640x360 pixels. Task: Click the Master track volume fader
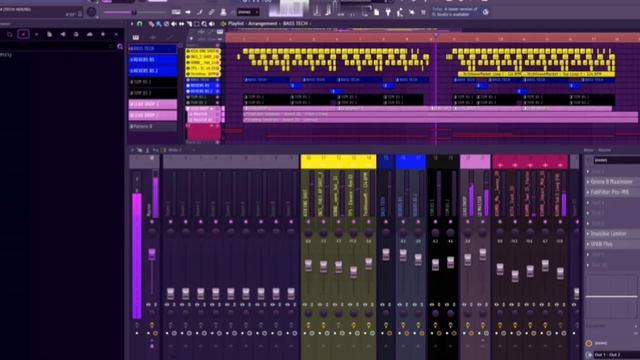(x=152, y=254)
